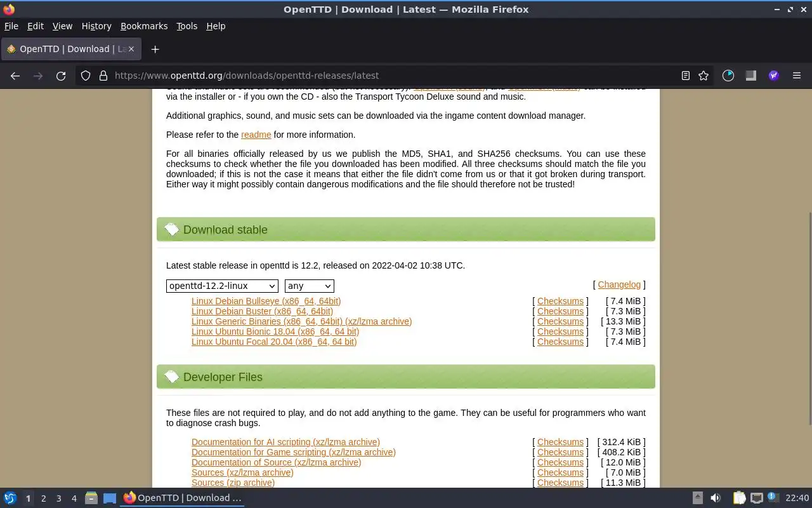The height and width of the screenshot is (508, 812).
Task: Open Checksums for Sources xz/lzma archive
Action: [560, 472]
